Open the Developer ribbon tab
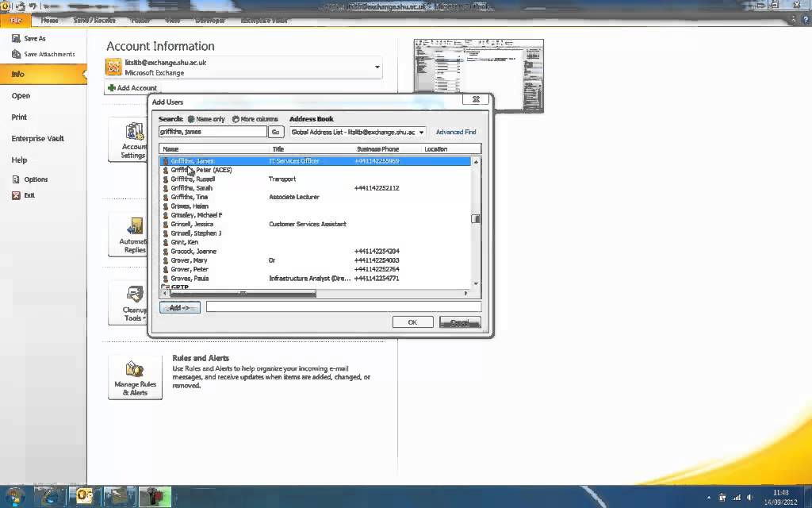 (x=209, y=20)
